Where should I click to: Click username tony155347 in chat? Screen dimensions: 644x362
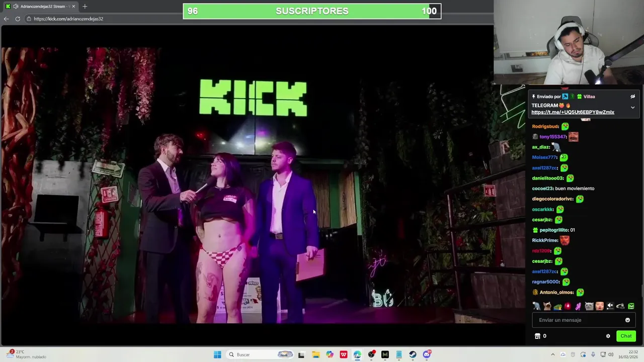553,137
